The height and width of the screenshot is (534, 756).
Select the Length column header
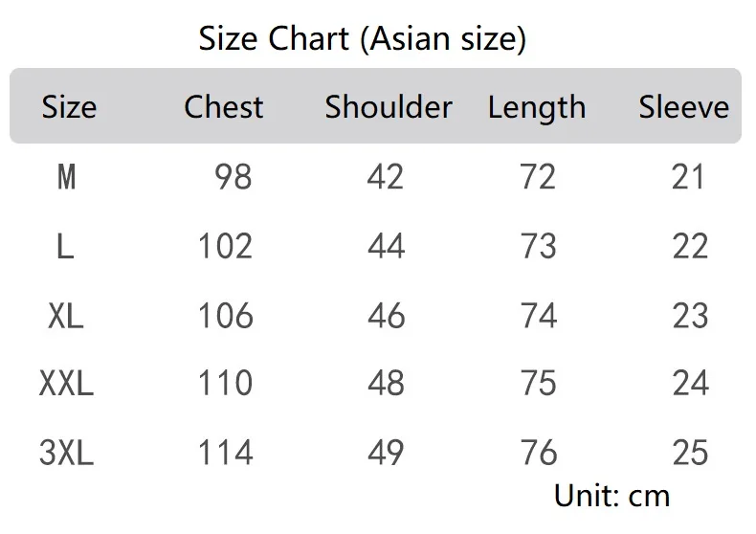click(x=536, y=108)
